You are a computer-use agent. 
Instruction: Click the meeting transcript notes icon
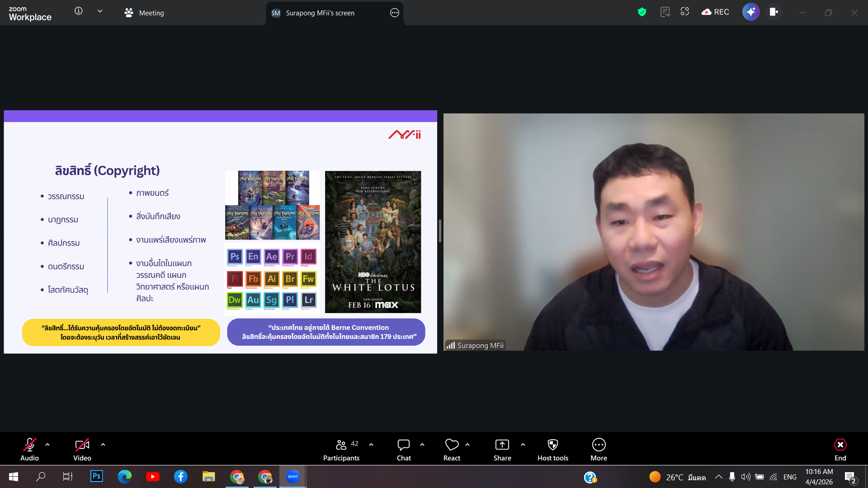665,12
